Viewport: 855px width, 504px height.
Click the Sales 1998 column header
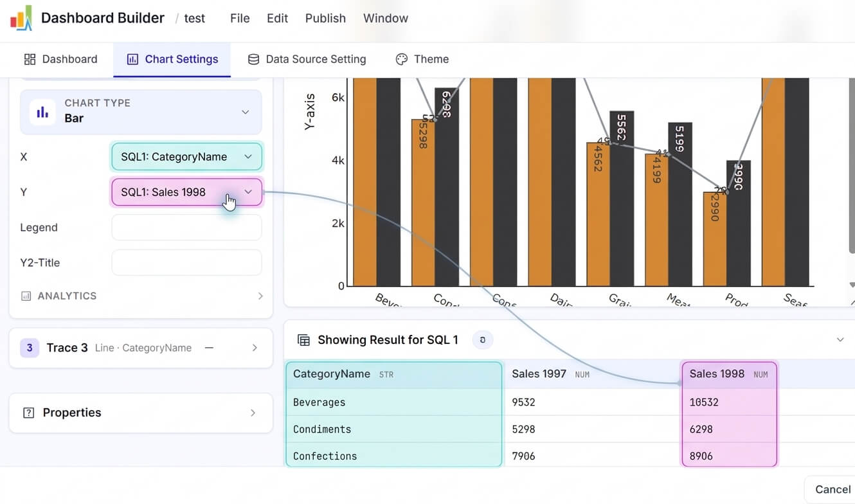tap(729, 374)
